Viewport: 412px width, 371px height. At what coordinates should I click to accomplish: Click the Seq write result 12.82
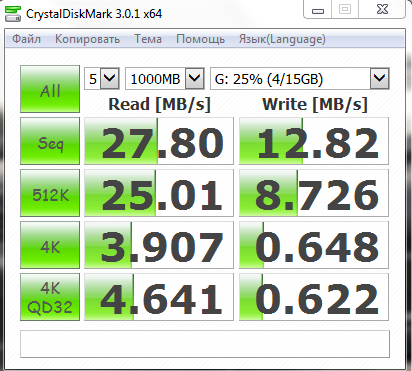click(x=314, y=141)
